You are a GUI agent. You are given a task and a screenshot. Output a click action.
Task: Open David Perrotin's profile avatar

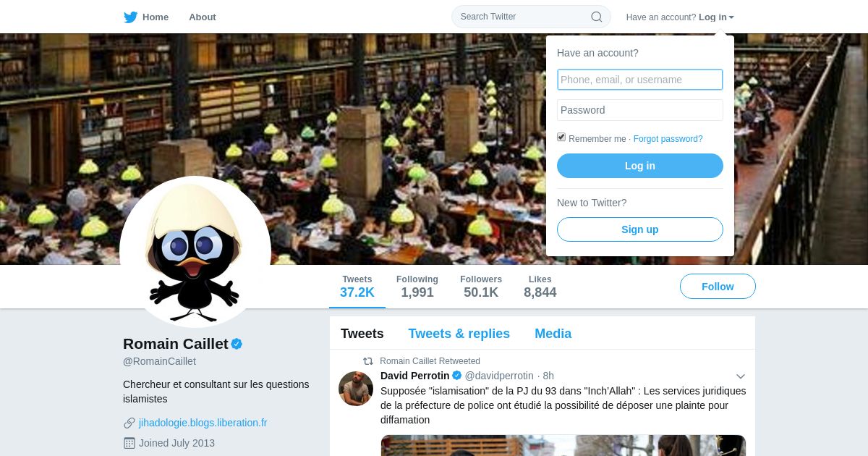tap(356, 389)
